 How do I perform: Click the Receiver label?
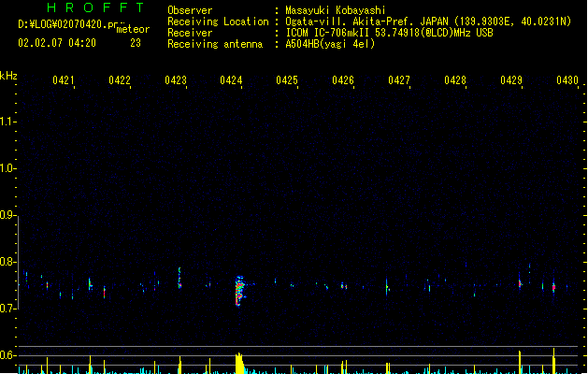click(x=190, y=33)
